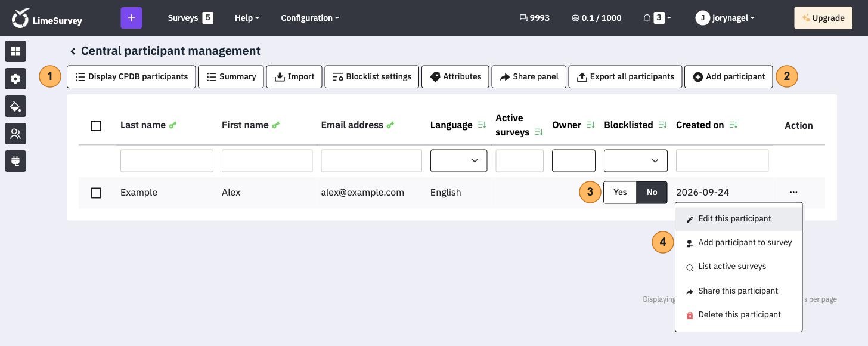The height and width of the screenshot is (346, 868).
Task: Set Blocklisted to No for Alex Example
Action: 652,192
